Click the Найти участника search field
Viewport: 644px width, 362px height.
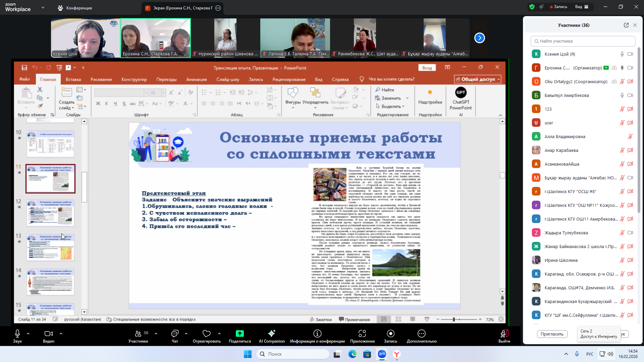[583, 41]
